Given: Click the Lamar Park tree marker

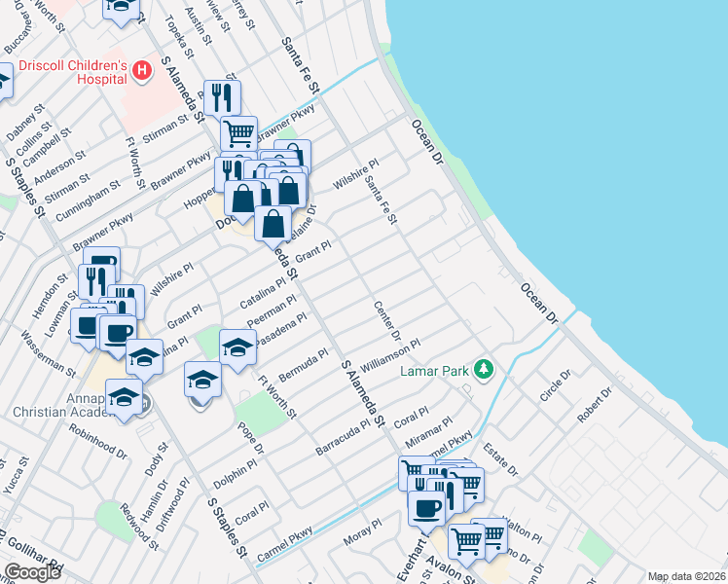Looking at the screenshot, I should (x=484, y=370).
